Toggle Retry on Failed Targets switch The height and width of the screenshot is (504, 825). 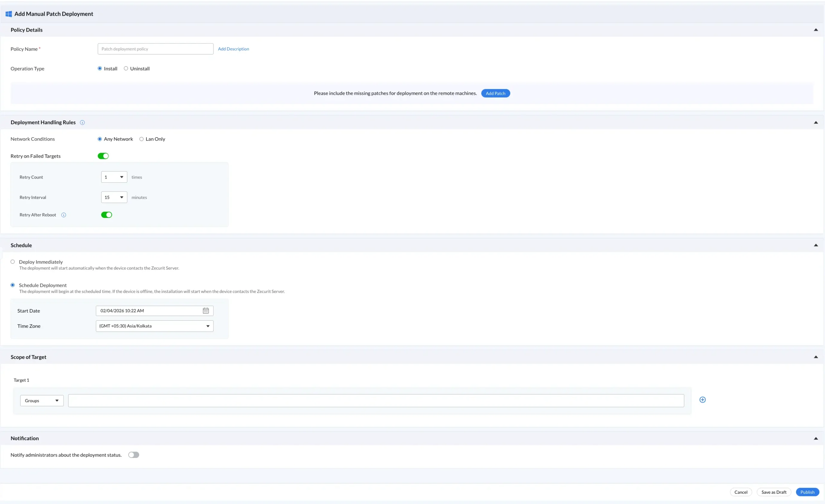coord(103,156)
